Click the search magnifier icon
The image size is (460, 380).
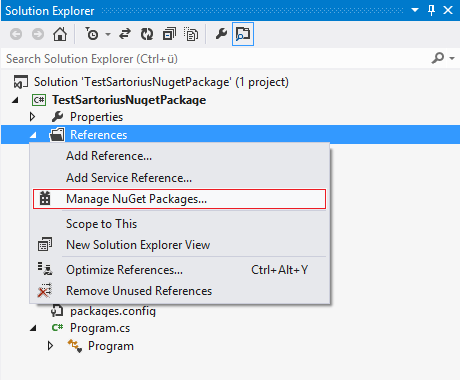438,58
